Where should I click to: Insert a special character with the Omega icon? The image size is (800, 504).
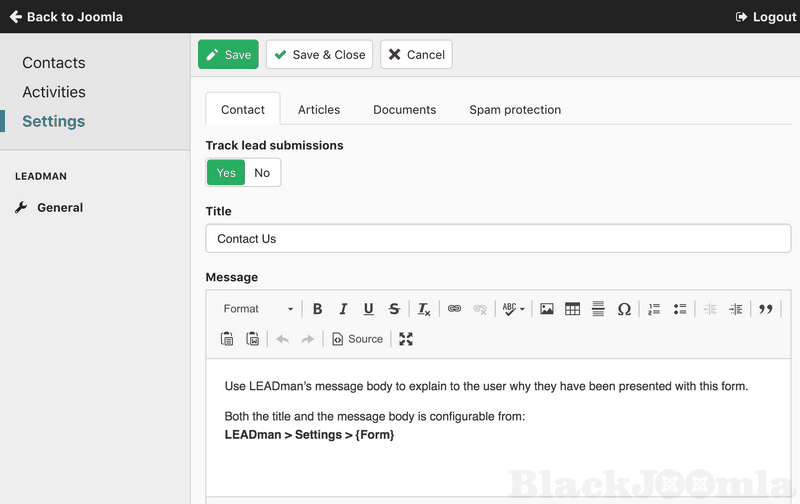coord(624,309)
